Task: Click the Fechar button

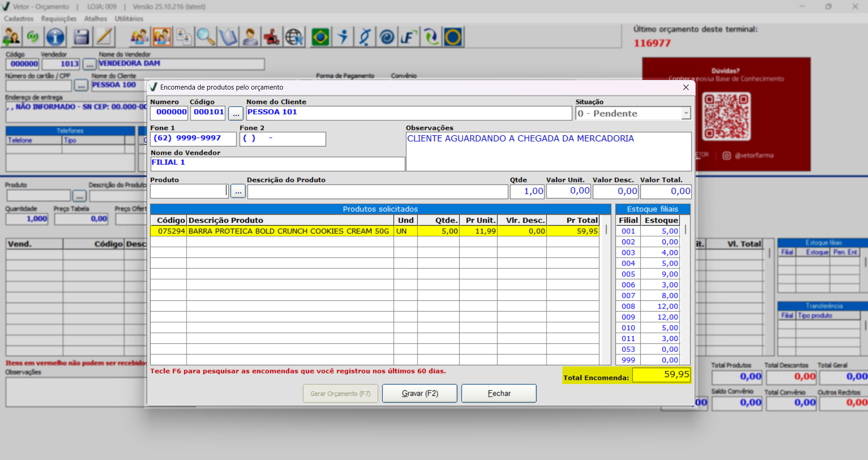Action: click(x=499, y=394)
